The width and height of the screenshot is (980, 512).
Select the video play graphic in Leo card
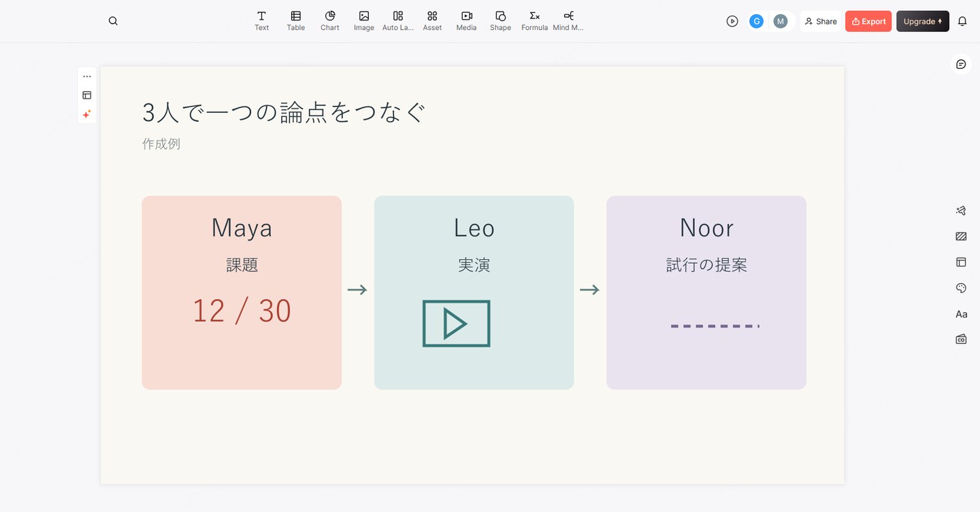tap(456, 324)
